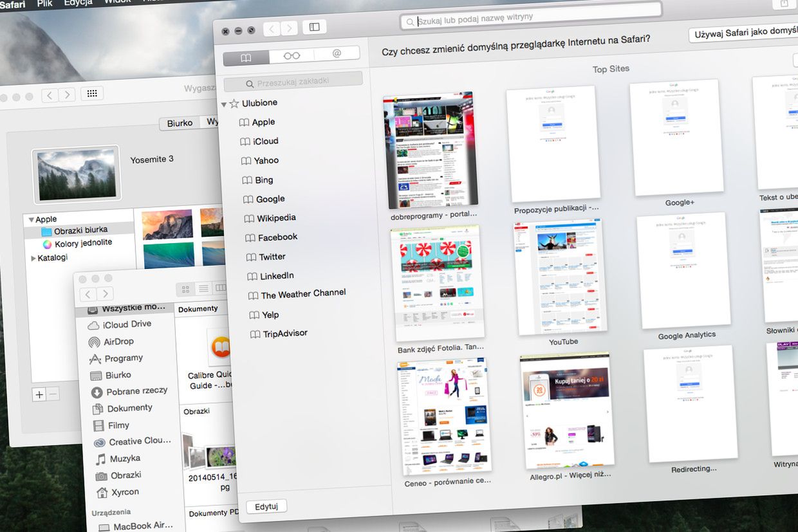The image size is (798, 532).
Task: Open the Bookmarks tab in Safari sidebar
Action: [246, 57]
